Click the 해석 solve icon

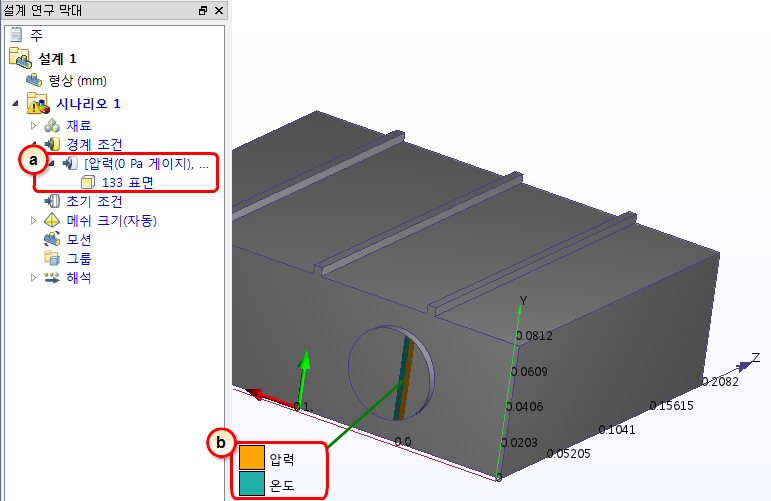tap(52, 277)
